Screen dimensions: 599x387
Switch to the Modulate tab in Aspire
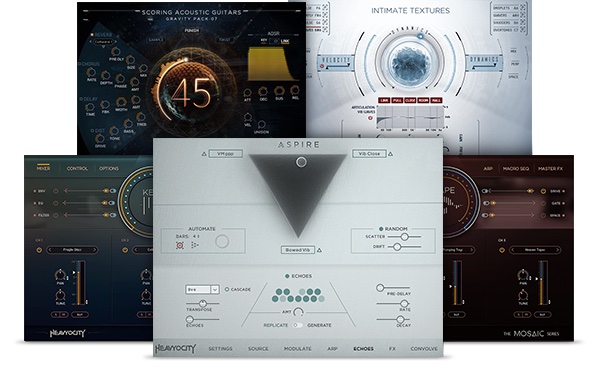click(298, 348)
